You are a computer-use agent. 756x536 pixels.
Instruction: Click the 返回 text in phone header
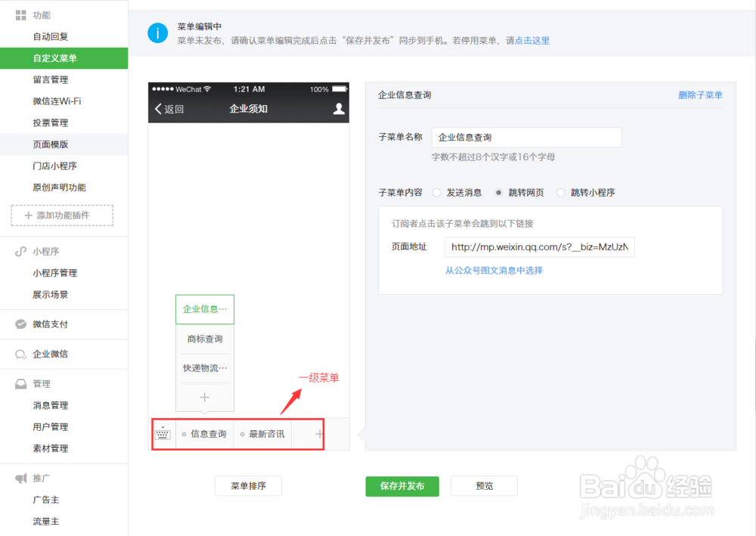(x=174, y=110)
